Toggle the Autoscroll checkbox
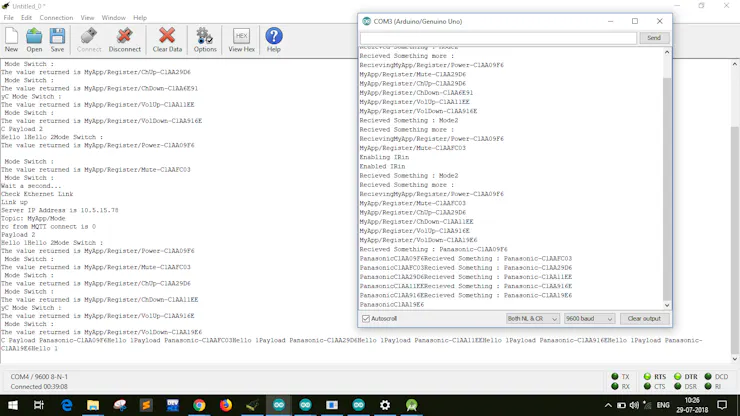740x416 pixels. point(366,319)
